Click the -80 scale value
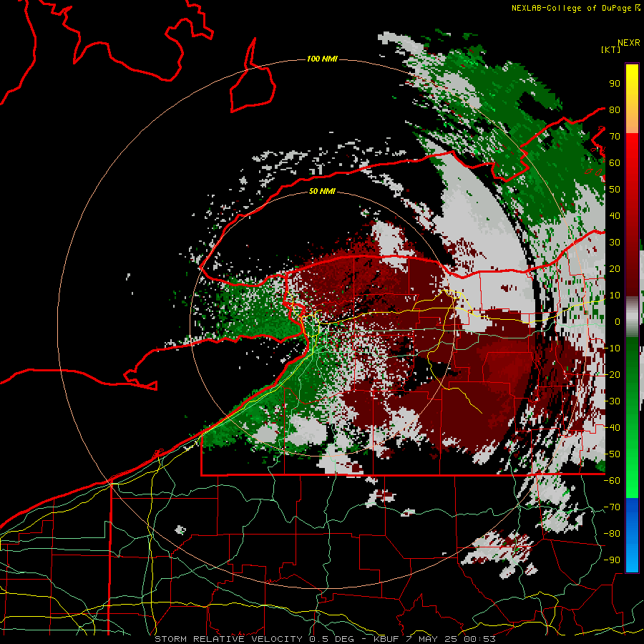This screenshot has height=644, width=644. [612, 534]
